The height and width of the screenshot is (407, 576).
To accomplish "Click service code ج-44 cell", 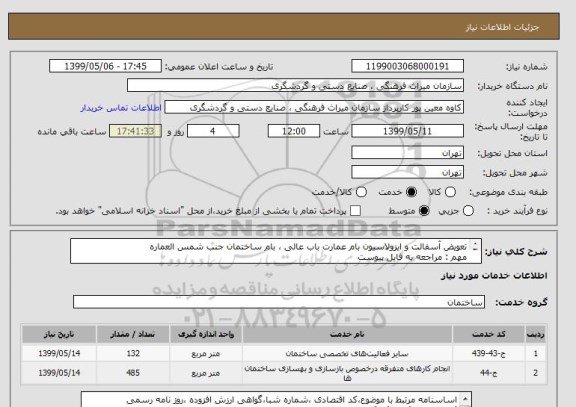I will click(489, 373).
